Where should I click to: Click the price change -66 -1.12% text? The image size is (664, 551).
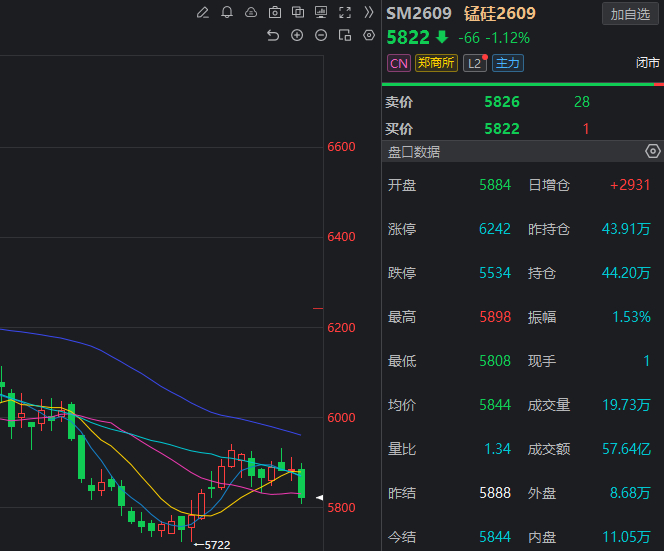(494, 38)
